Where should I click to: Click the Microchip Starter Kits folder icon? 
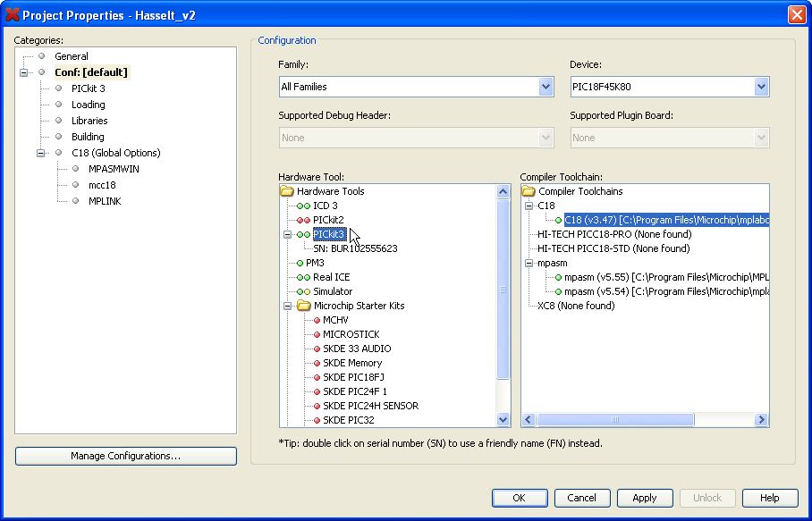pyautogui.click(x=304, y=306)
